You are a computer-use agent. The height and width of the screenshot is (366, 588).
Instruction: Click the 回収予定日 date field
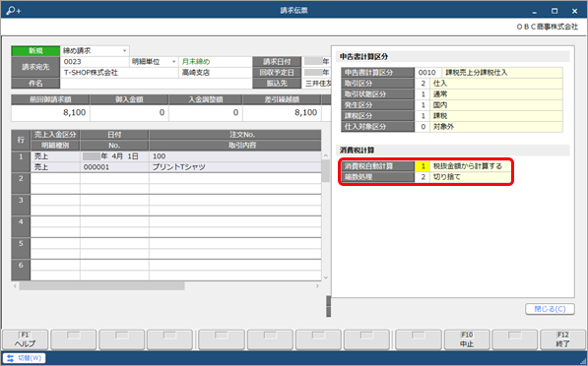pyautogui.click(x=316, y=72)
